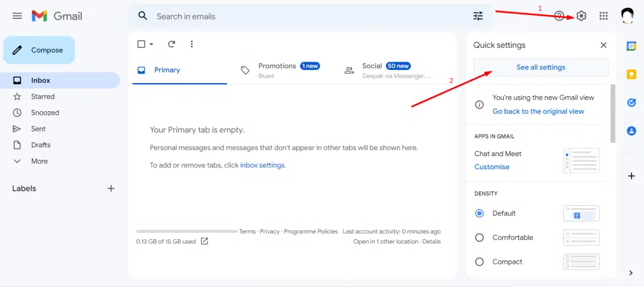This screenshot has width=644, height=287.
Task: Open the main menu hamburger icon
Action: click(x=17, y=16)
